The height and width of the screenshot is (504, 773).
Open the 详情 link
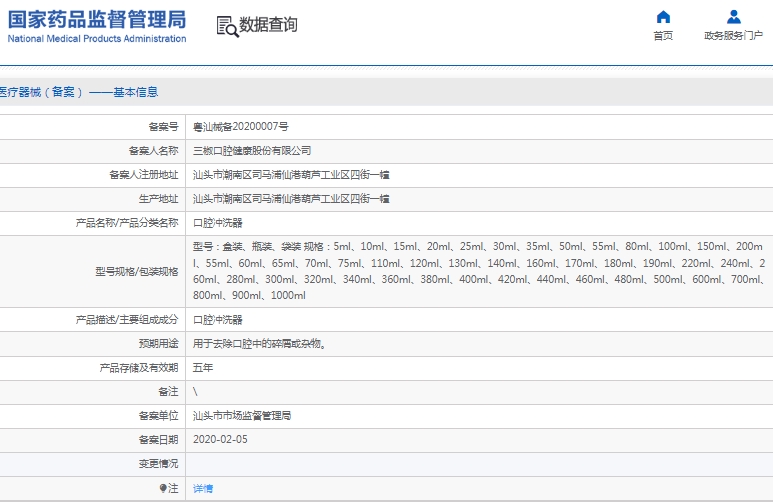[203, 488]
